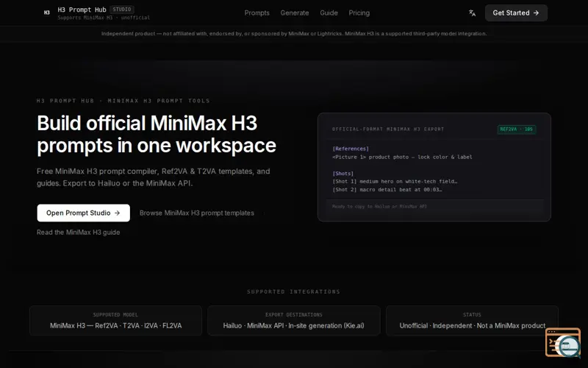Screen dimensions: 588x368
Task: Click the Export Destinations card
Action: (x=293, y=321)
